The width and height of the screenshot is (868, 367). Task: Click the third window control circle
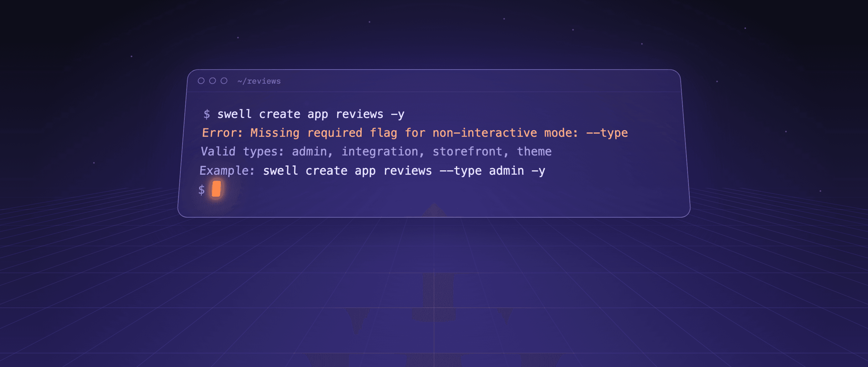pos(224,81)
